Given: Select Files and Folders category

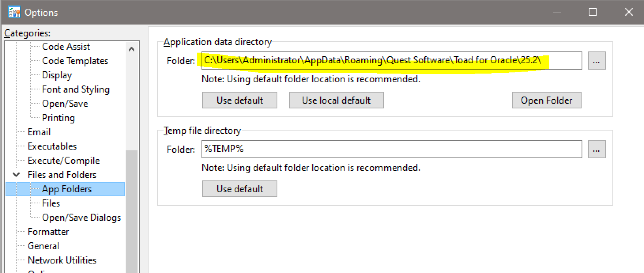Looking at the screenshot, I should pyautogui.click(x=62, y=174).
